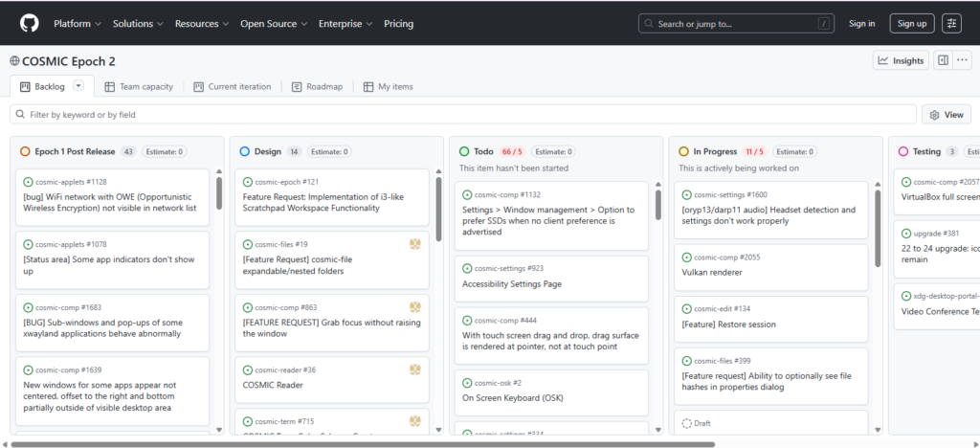
Task: Click the [Feature] Restore session card title
Action: (x=728, y=325)
